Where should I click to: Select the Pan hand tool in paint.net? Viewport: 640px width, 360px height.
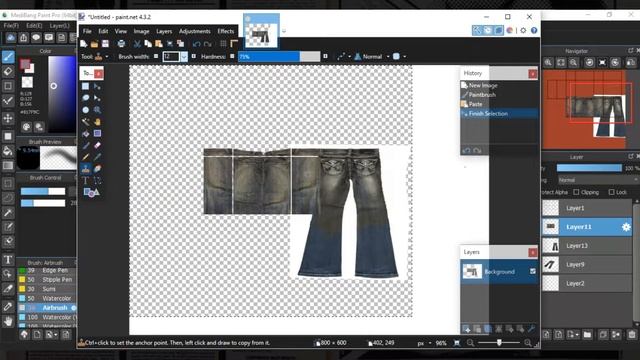point(97,122)
